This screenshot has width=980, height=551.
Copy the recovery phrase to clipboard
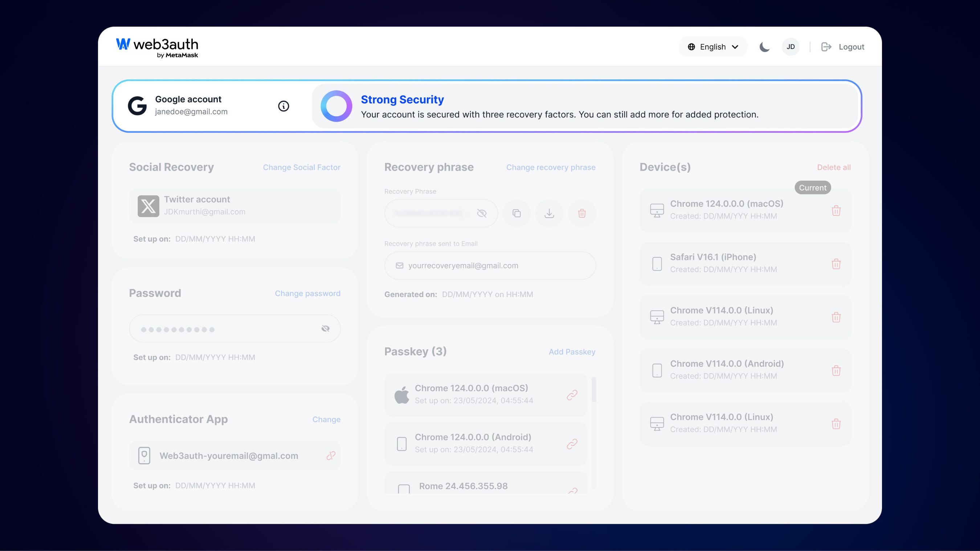coord(516,213)
